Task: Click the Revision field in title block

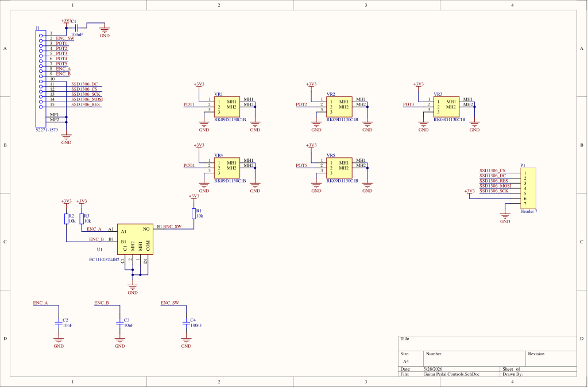Action: tap(551, 359)
